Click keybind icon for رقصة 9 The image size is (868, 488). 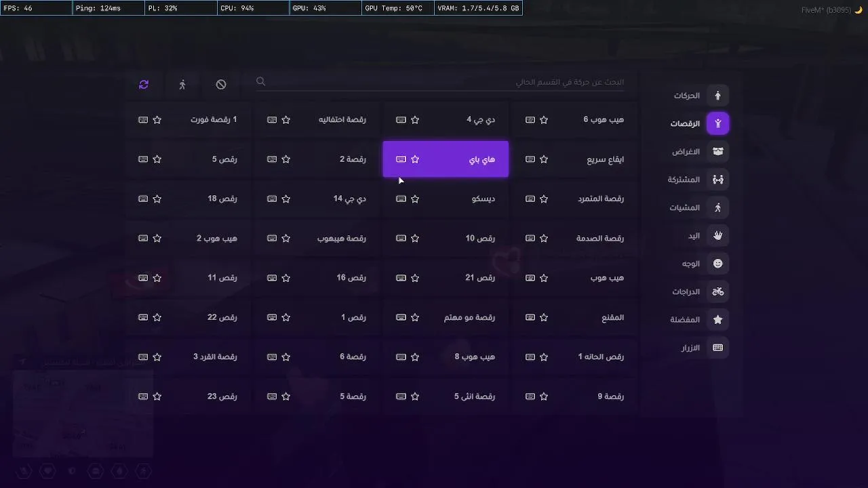coord(530,396)
